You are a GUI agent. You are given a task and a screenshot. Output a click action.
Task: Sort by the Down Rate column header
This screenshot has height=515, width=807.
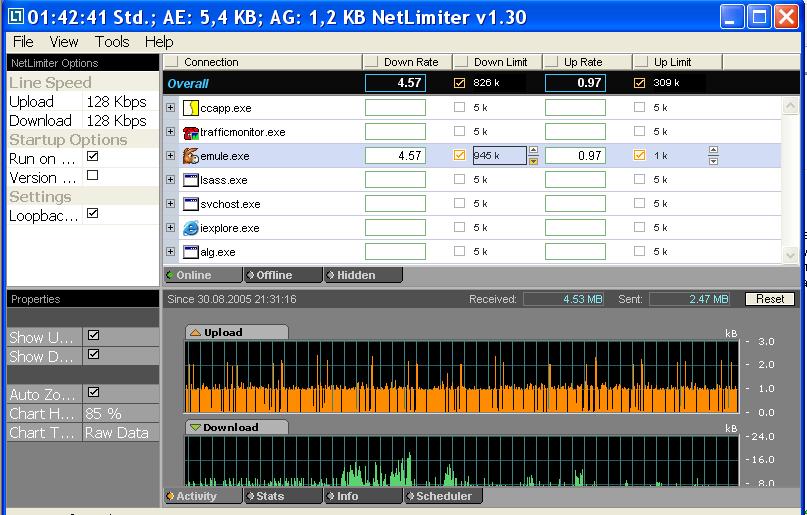408,62
